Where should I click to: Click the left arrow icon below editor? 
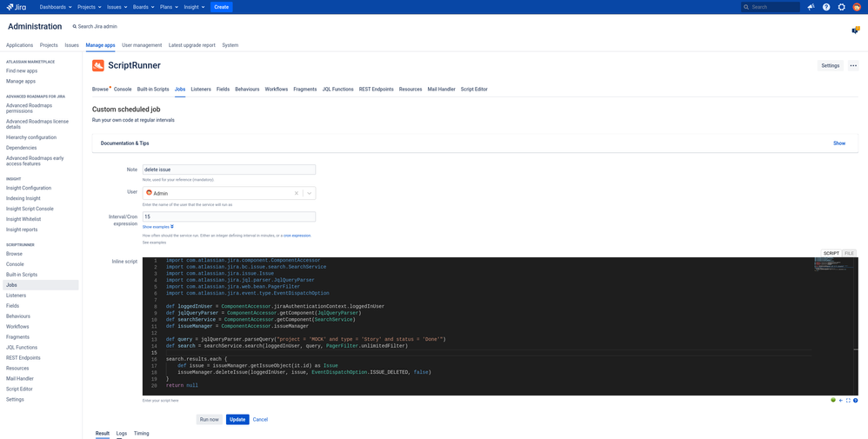point(840,400)
